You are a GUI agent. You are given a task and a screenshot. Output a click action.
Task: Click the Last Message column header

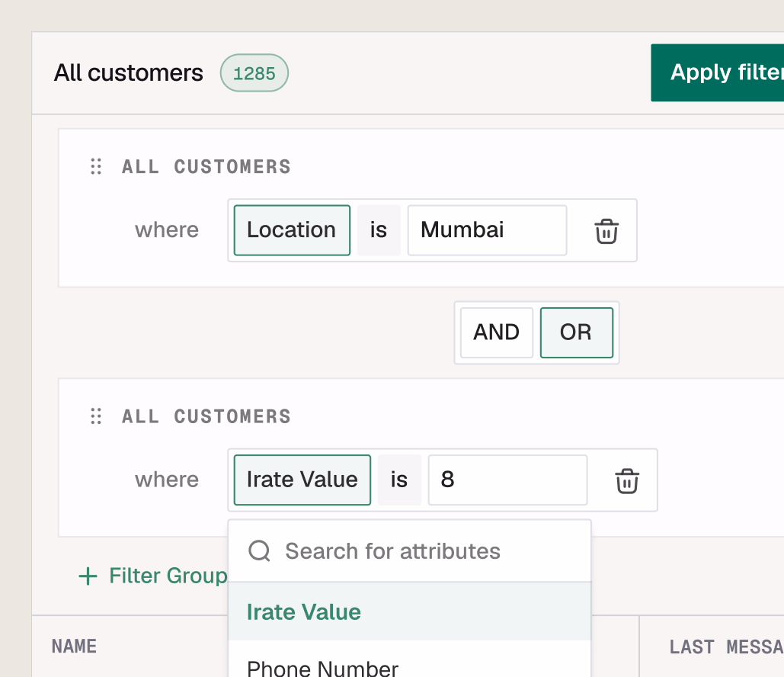pyautogui.click(x=724, y=647)
